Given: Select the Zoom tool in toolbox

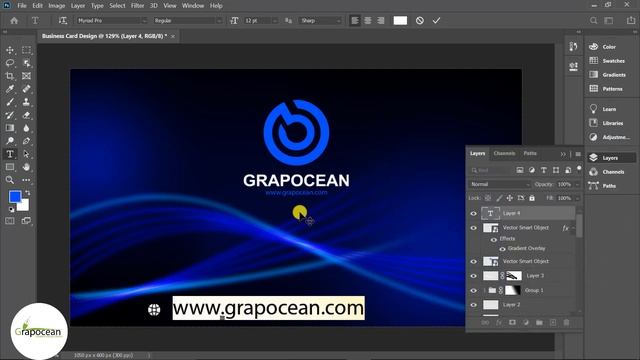Looking at the screenshot, I should coord(10,180).
